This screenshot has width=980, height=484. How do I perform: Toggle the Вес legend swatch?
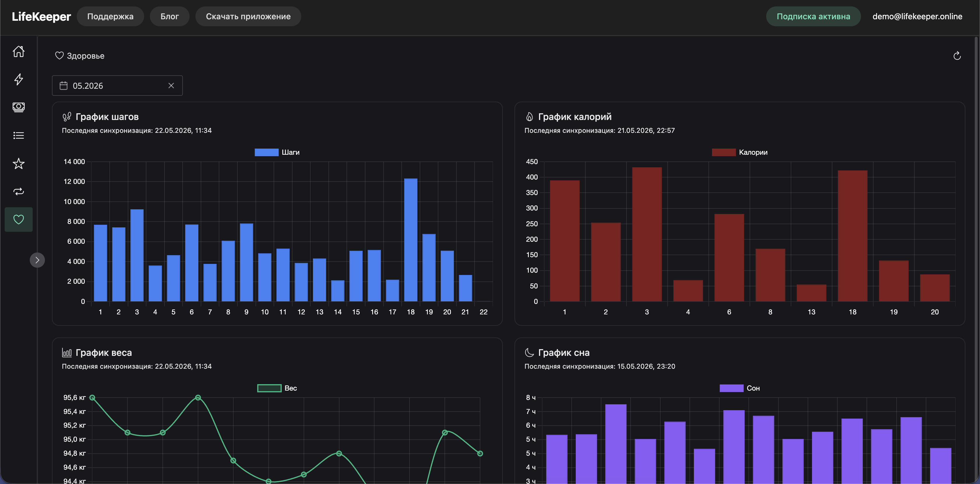click(x=269, y=388)
